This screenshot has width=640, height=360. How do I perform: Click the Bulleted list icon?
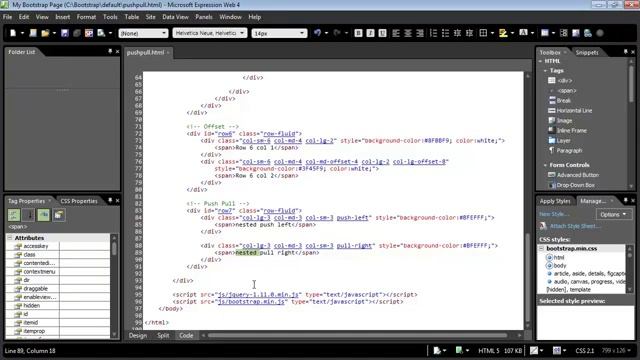445,33
